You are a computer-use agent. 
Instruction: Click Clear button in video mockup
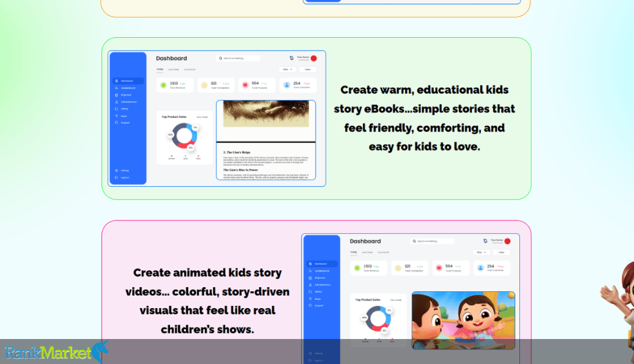pos(501,253)
